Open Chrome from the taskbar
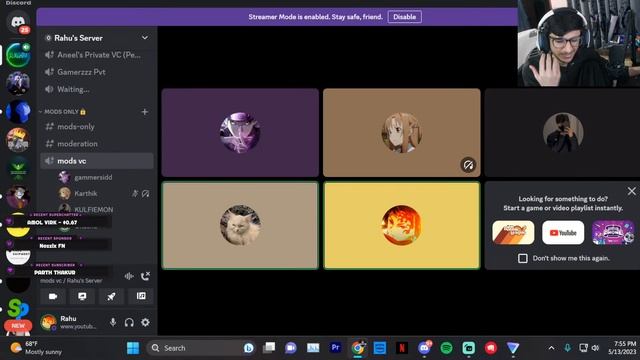This screenshot has height=360, width=640. click(358, 348)
